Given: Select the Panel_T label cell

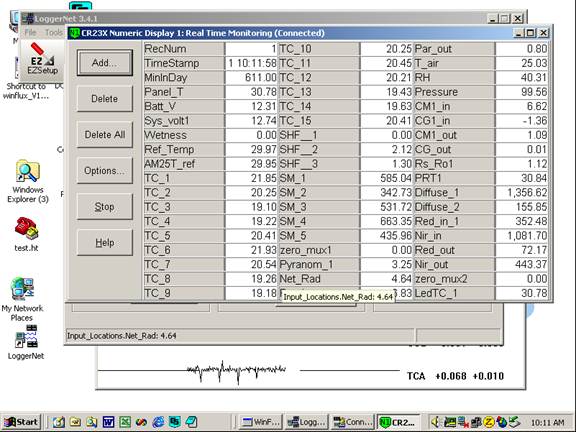Looking at the screenshot, I should pyautogui.click(x=184, y=92).
